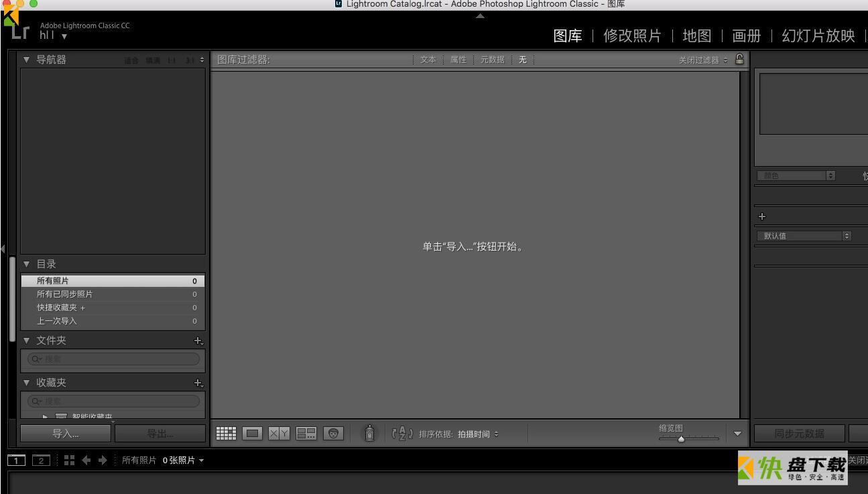Show second window display button 2
The width and height of the screenshot is (868, 494).
[42, 460]
